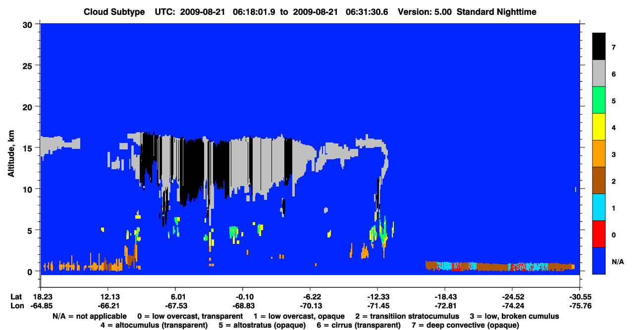Click the red color swatch labeled 0
The image size is (644, 330).
(x=599, y=234)
